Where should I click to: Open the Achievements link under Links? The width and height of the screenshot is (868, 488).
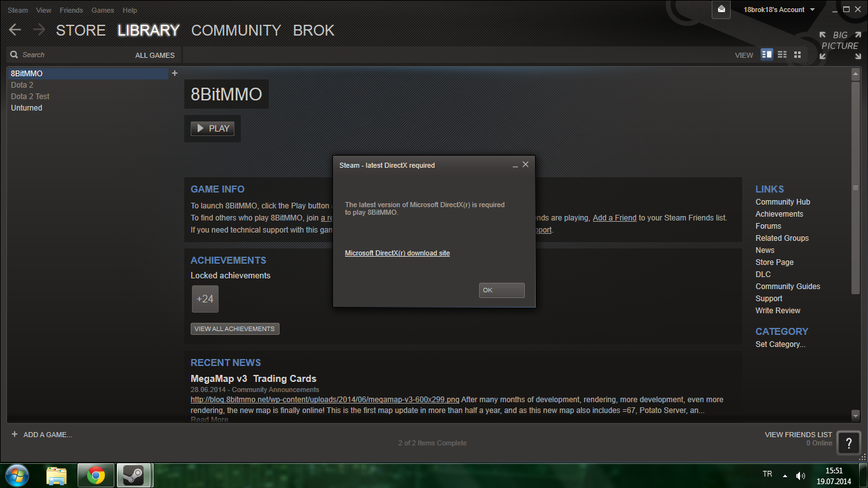(x=780, y=214)
